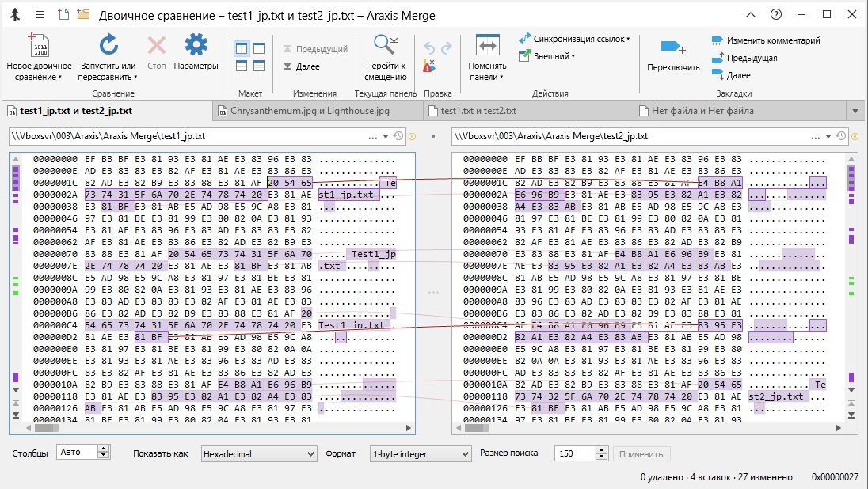Click the new folder comparison icon in title bar

click(83, 15)
